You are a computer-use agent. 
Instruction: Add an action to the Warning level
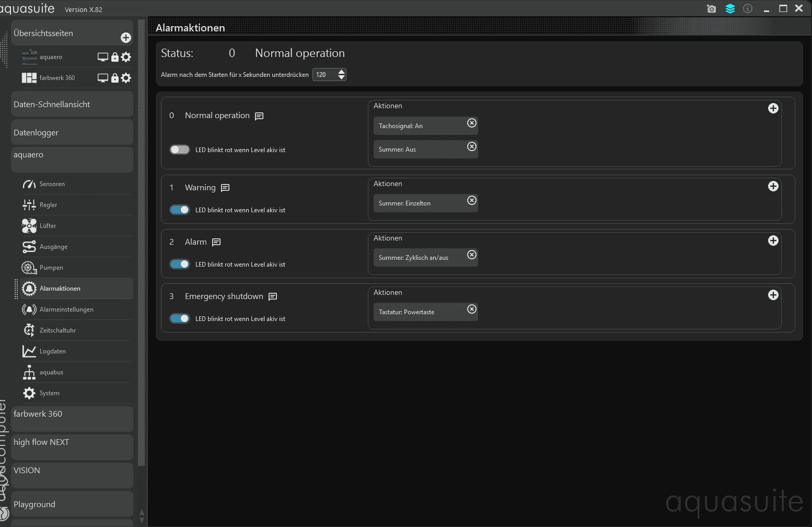pos(773,186)
